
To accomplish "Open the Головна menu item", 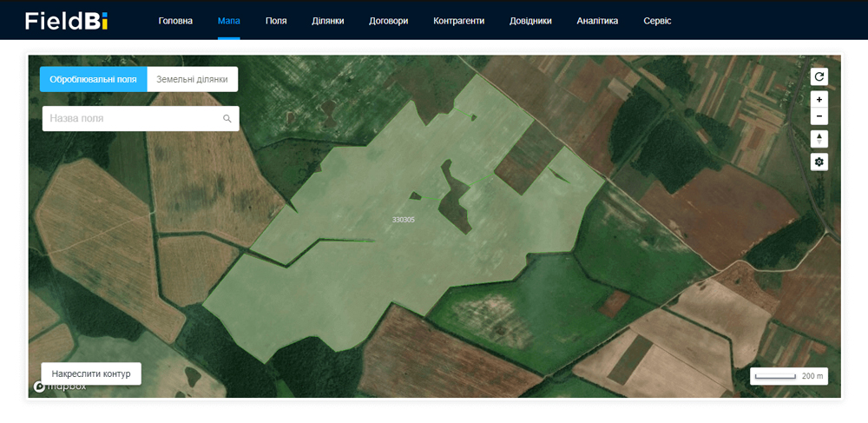I will coord(175,21).
